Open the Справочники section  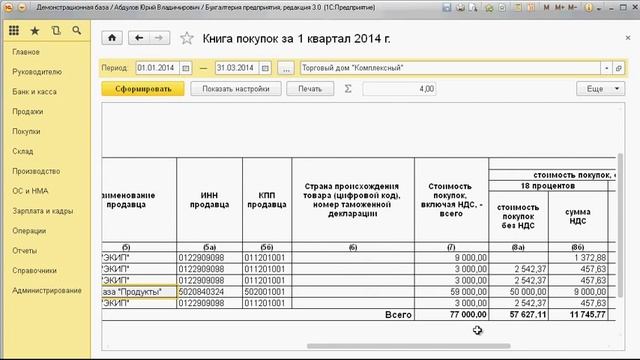point(34,271)
